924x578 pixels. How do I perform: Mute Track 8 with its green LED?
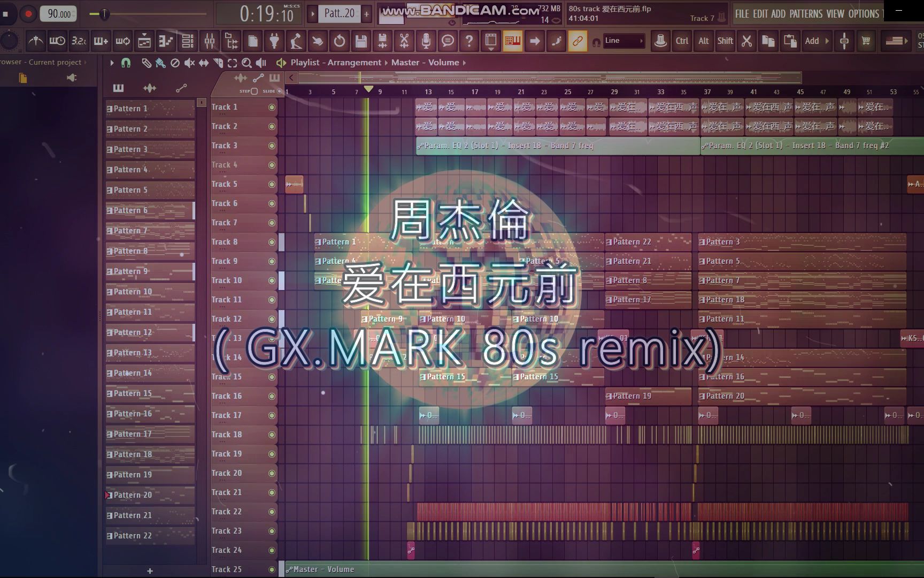coord(272,242)
